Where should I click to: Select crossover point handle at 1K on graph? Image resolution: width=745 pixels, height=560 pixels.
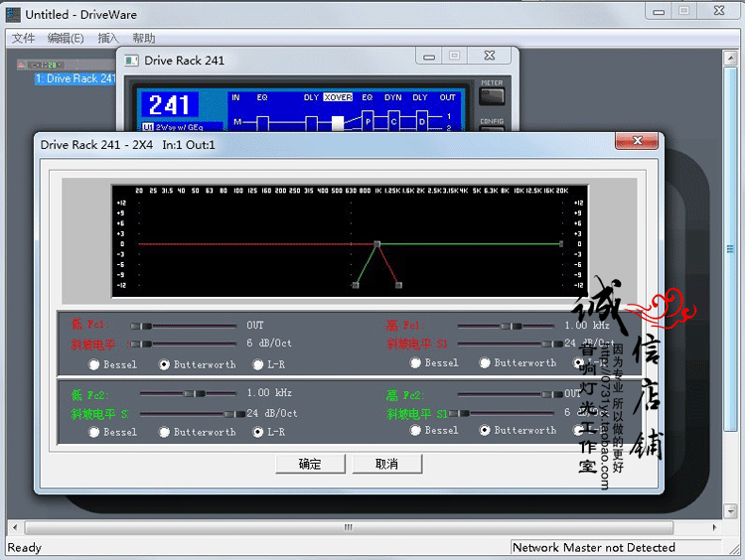pos(376,243)
